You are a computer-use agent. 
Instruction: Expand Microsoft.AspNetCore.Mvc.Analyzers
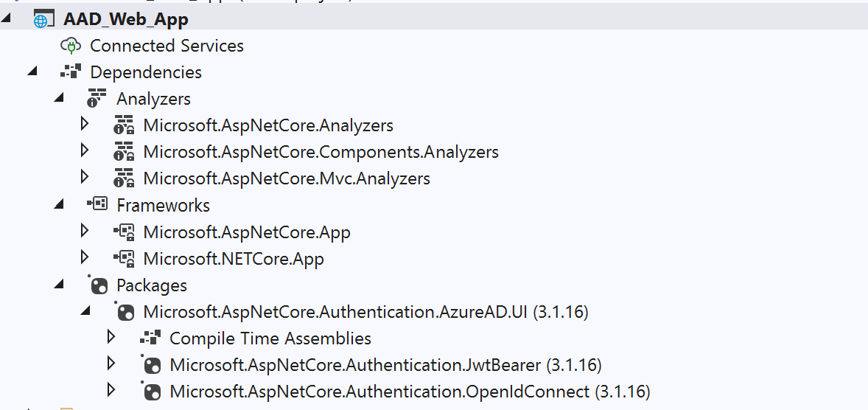click(x=85, y=176)
